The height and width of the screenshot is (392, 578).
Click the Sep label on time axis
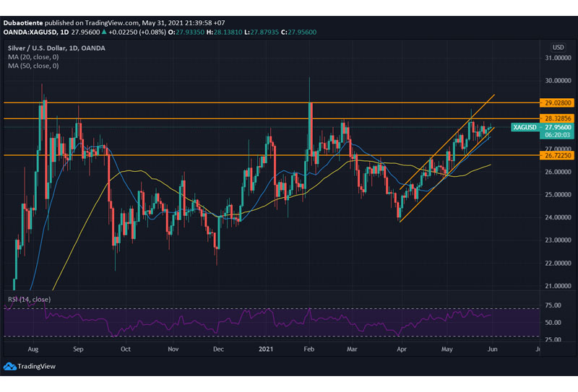point(78,349)
